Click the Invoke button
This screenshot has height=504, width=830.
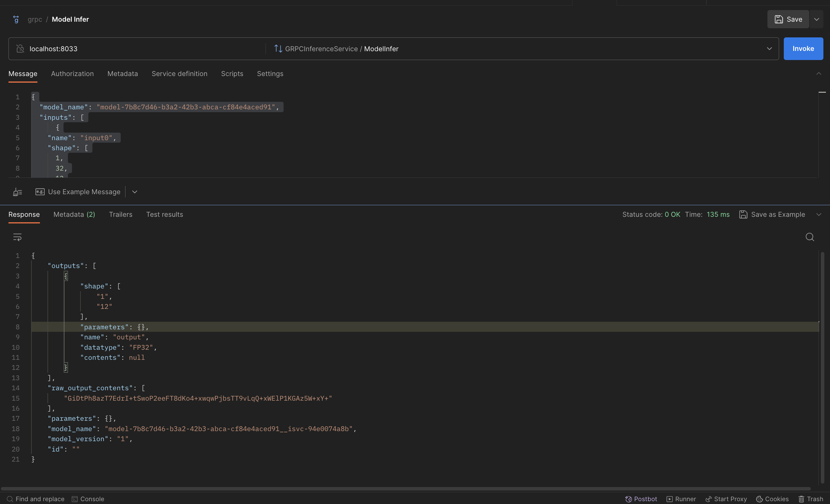803,48
